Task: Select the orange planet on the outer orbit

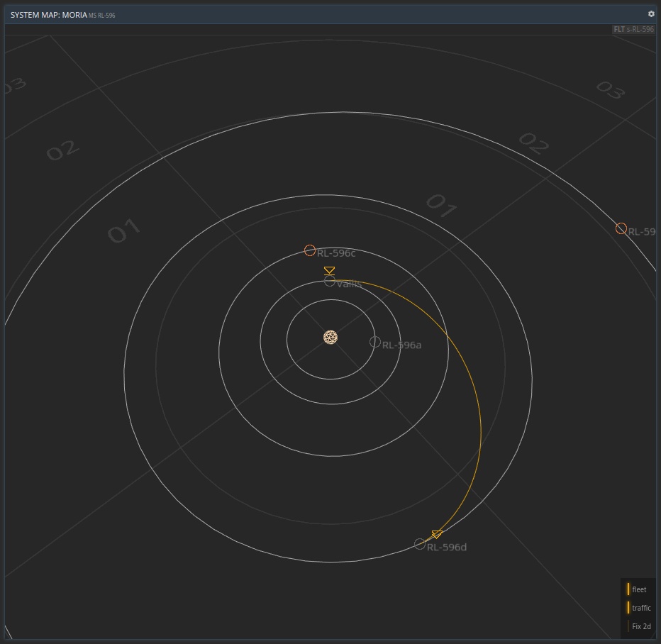Action: point(621,228)
